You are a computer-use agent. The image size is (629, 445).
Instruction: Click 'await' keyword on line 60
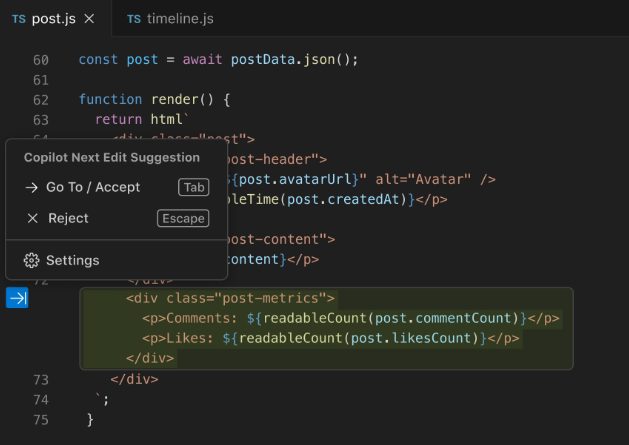202,59
